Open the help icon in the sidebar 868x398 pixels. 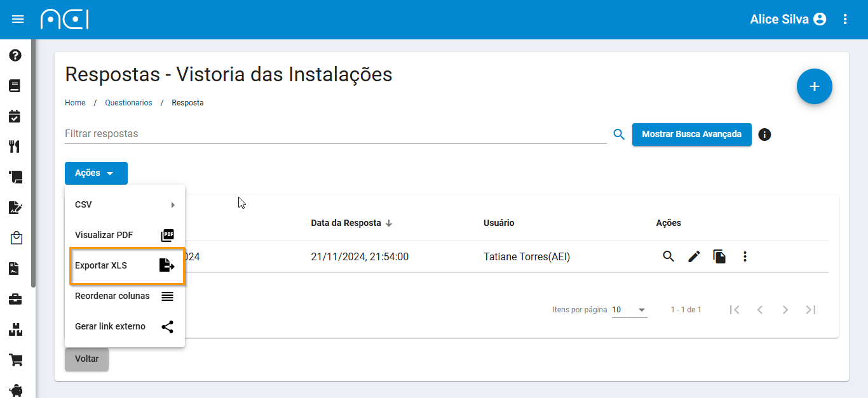pos(15,55)
